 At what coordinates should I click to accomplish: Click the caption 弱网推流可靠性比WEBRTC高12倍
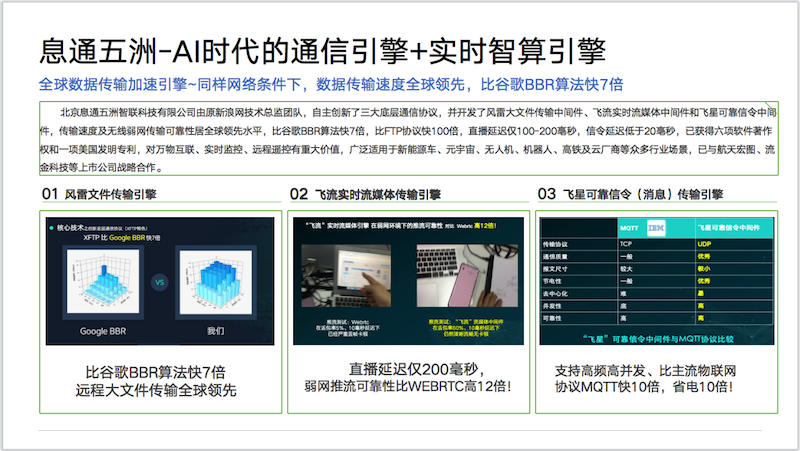pyautogui.click(x=408, y=386)
